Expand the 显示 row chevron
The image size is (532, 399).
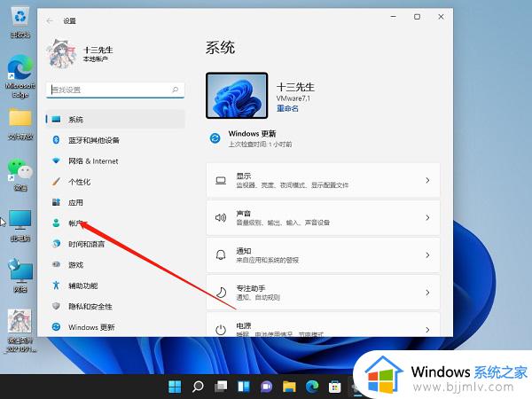[427, 180]
